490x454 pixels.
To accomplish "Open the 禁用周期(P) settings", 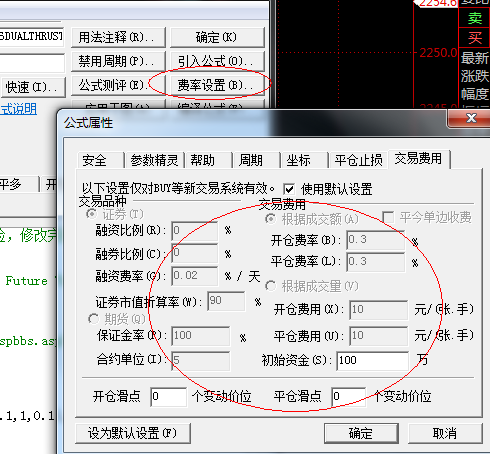I will [118, 61].
